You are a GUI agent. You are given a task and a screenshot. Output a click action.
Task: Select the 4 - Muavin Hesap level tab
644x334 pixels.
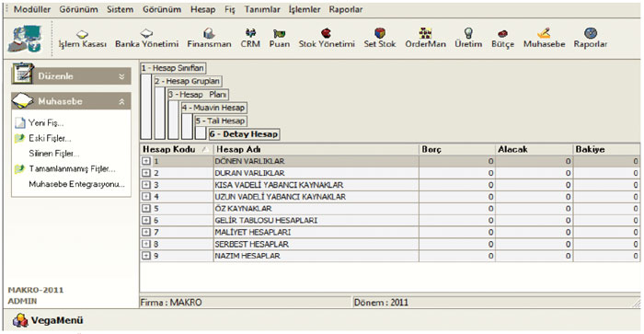[x=213, y=108]
